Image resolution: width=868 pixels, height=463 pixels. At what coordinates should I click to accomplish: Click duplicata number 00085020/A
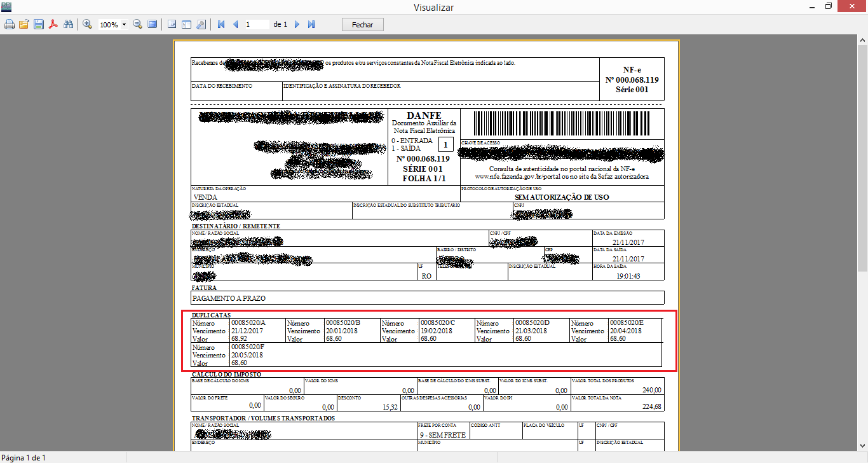(x=248, y=322)
